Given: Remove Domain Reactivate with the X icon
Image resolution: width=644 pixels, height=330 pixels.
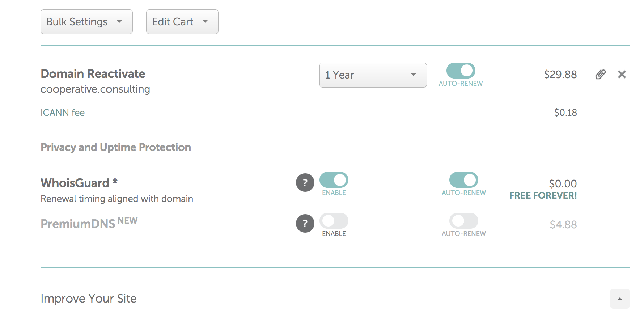Looking at the screenshot, I should coord(622,75).
